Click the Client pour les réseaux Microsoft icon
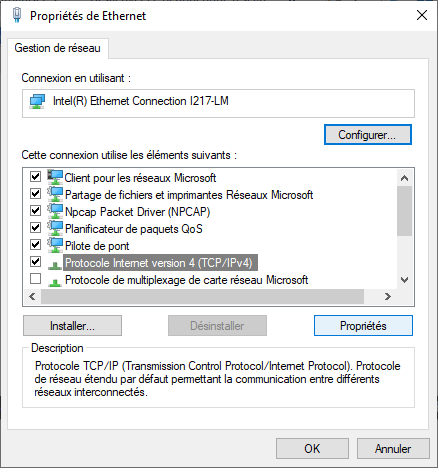Viewport: 438px width, 468px height. pos(55,177)
